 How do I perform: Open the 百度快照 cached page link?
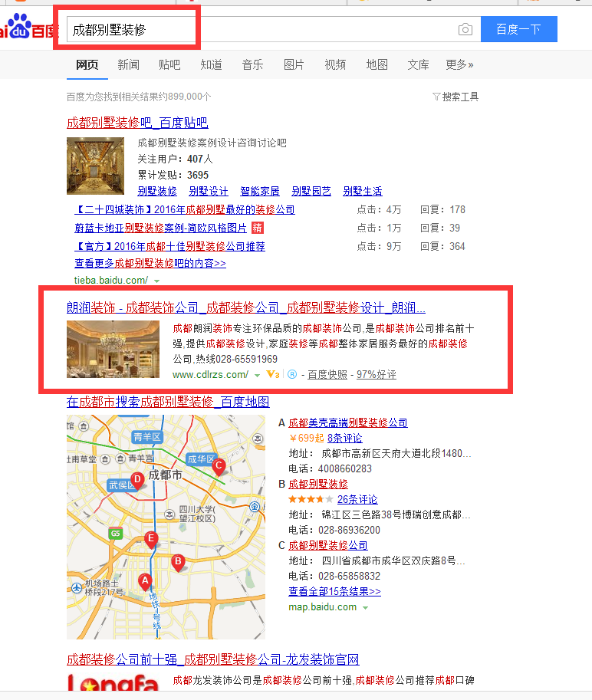327,375
